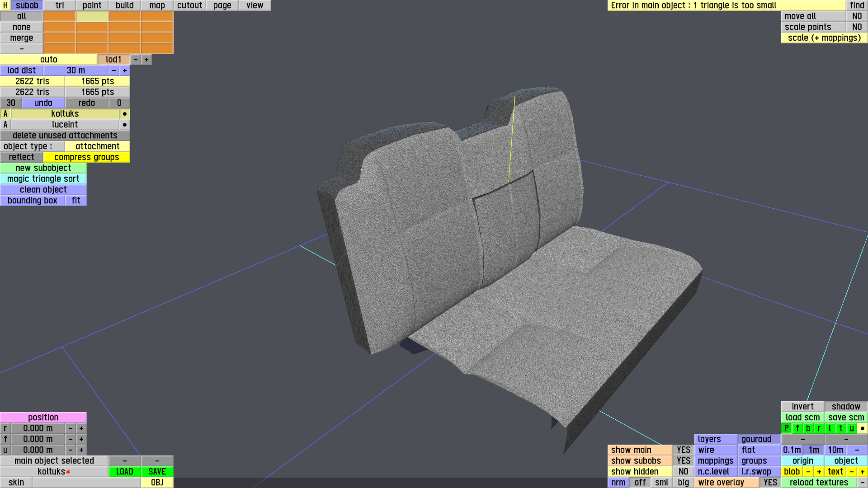Select the auto mode field
Viewport: 868px width, 488px height.
[x=49, y=60]
